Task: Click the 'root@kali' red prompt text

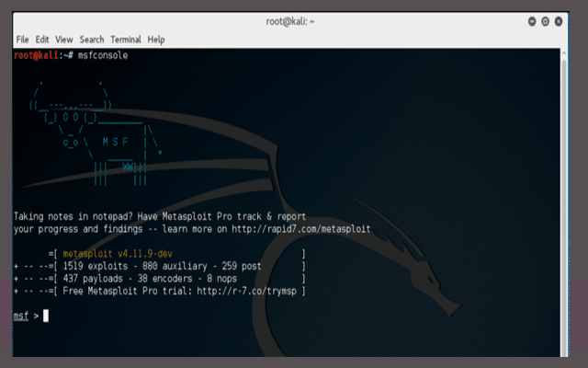Action: [x=36, y=55]
